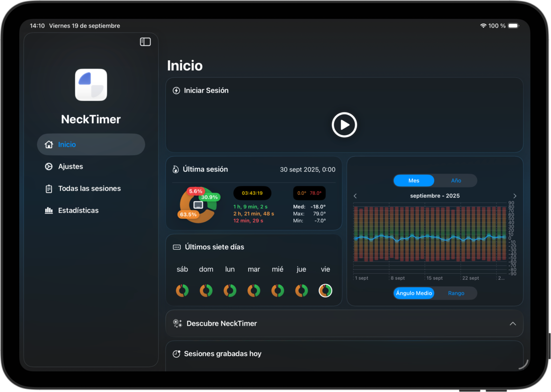Click the Max: 79.0° value
The height and width of the screenshot is (392, 551).
point(309,214)
